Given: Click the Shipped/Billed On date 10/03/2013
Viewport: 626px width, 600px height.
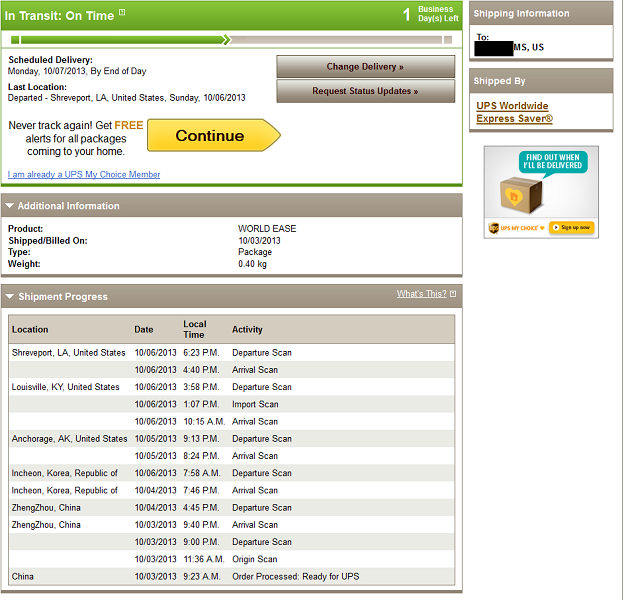Looking at the screenshot, I should tap(260, 241).
